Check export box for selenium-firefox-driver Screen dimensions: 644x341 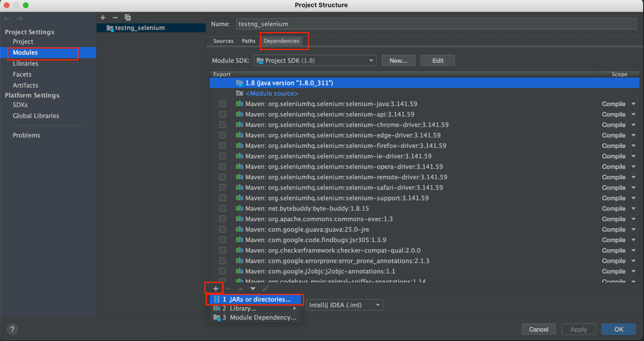[222, 146]
